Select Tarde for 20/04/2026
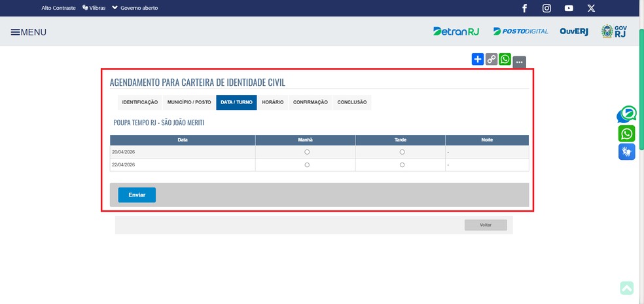This screenshot has width=644, height=304. point(402,152)
